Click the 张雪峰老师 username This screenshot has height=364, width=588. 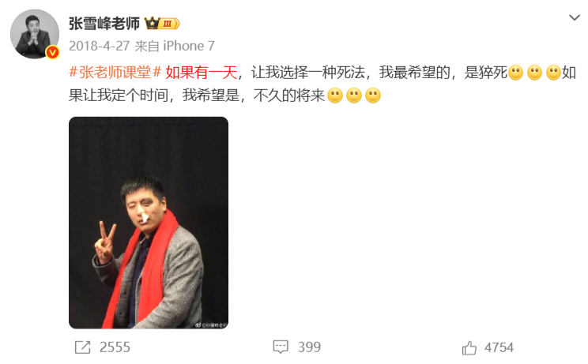(104, 24)
